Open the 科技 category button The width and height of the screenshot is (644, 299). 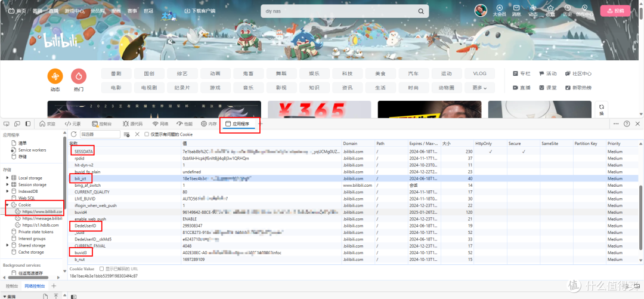coord(348,73)
